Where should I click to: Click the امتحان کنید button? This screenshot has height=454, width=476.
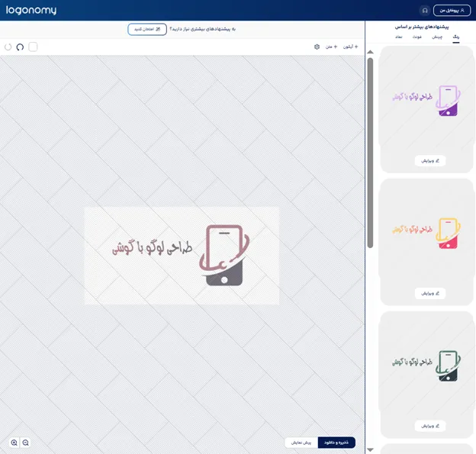(x=146, y=29)
